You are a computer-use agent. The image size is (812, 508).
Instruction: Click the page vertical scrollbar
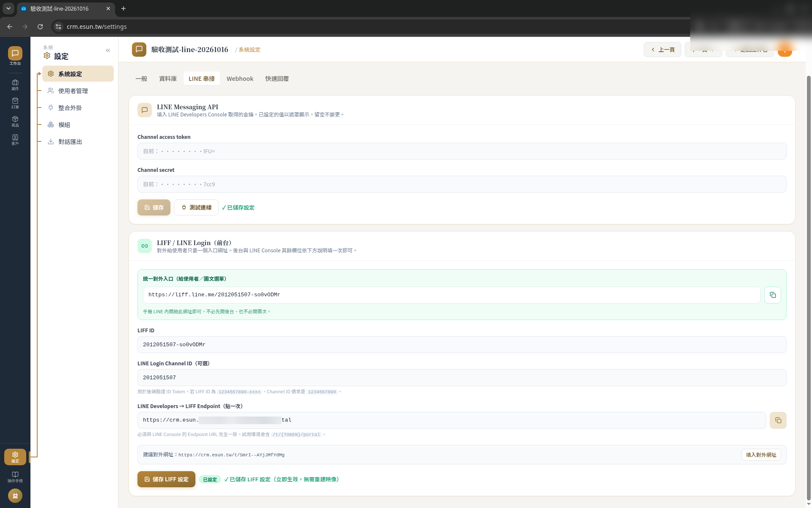pos(809,288)
